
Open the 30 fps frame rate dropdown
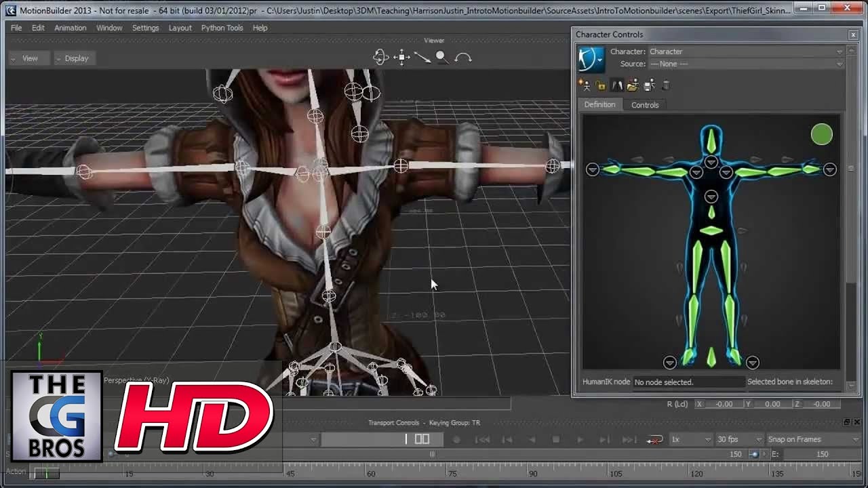tap(738, 439)
